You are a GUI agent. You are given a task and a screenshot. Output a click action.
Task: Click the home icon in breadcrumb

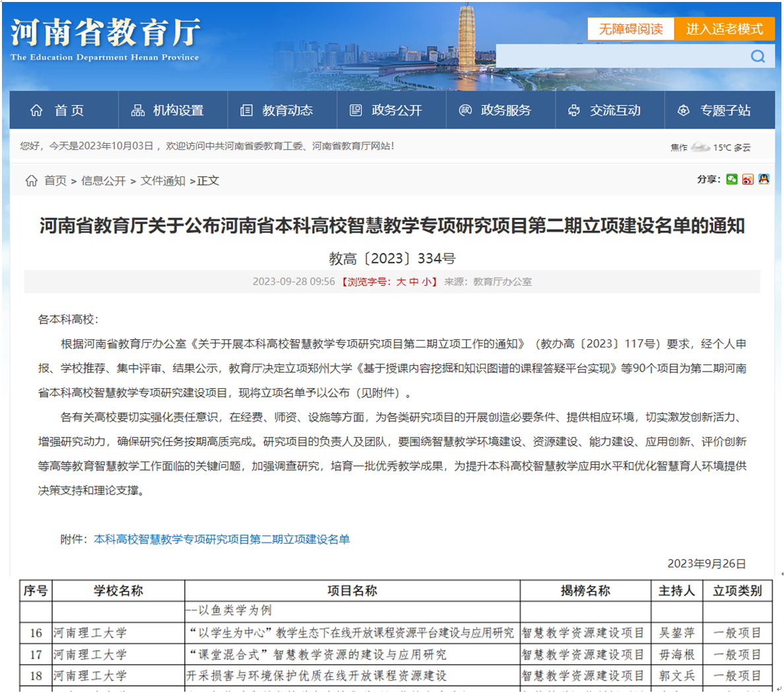[x=31, y=181]
